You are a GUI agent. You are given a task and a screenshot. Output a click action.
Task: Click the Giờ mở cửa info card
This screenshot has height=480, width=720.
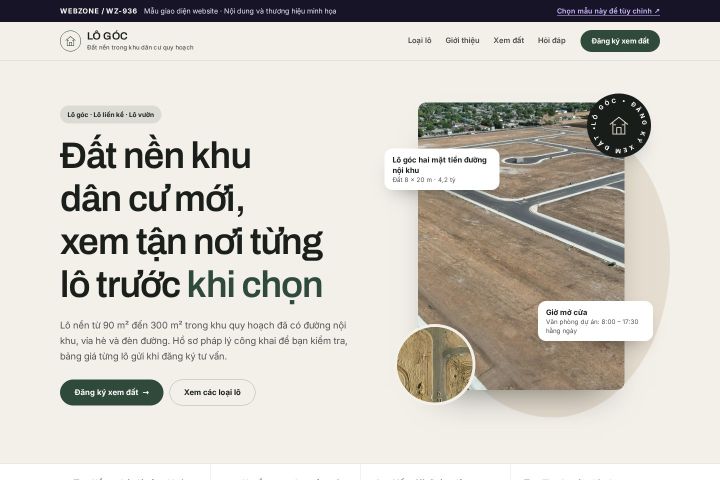point(595,321)
